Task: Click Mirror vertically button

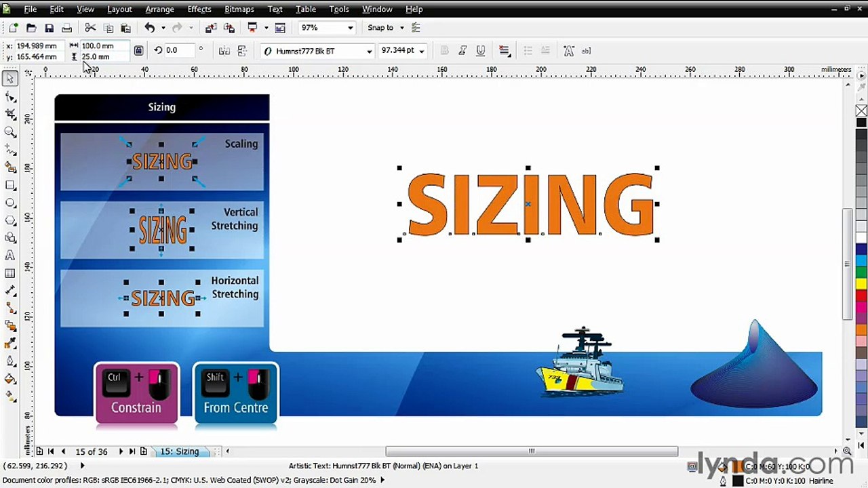Action: pyautogui.click(x=242, y=51)
